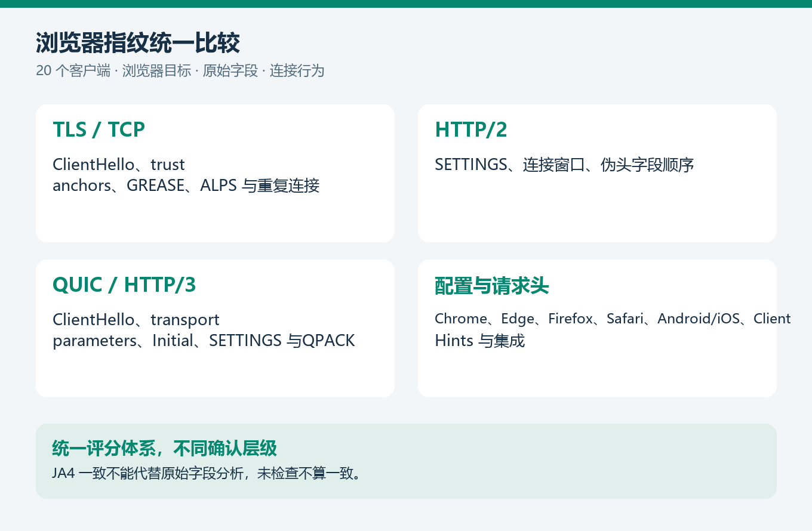Select the HTTP/2 card heading

click(x=471, y=129)
